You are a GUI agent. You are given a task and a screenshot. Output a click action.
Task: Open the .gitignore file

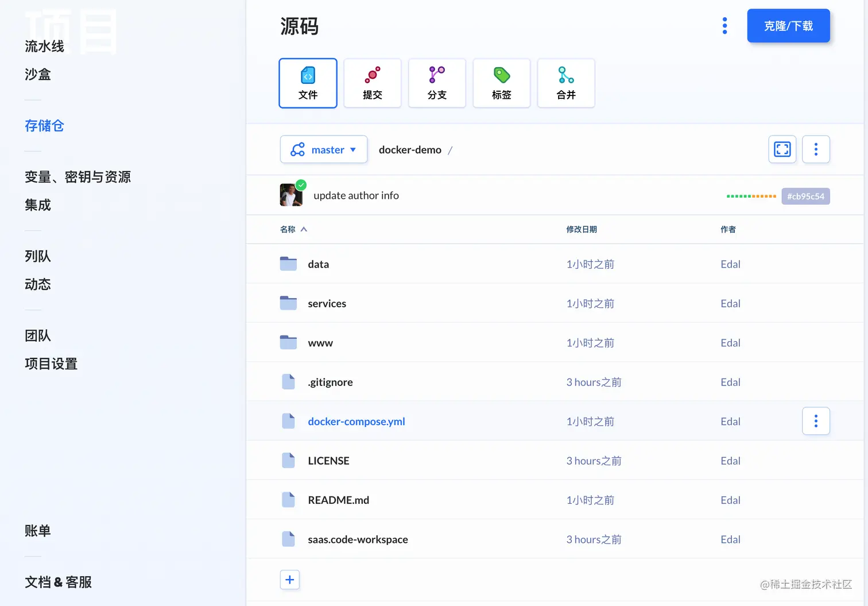pyautogui.click(x=330, y=382)
